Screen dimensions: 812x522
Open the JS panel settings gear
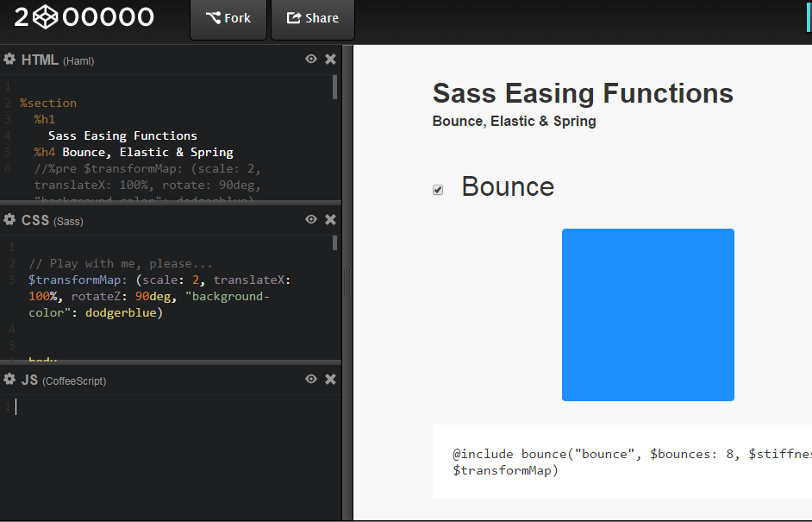pyautogui.click(x=9, y=379)
